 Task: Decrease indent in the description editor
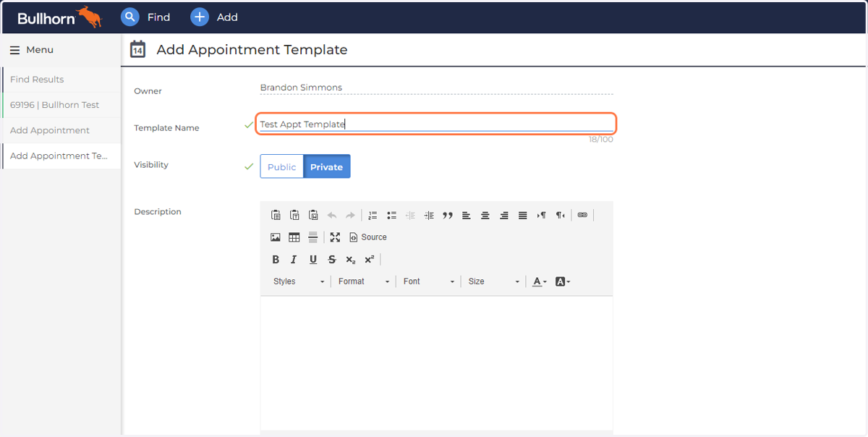(410, 215)
